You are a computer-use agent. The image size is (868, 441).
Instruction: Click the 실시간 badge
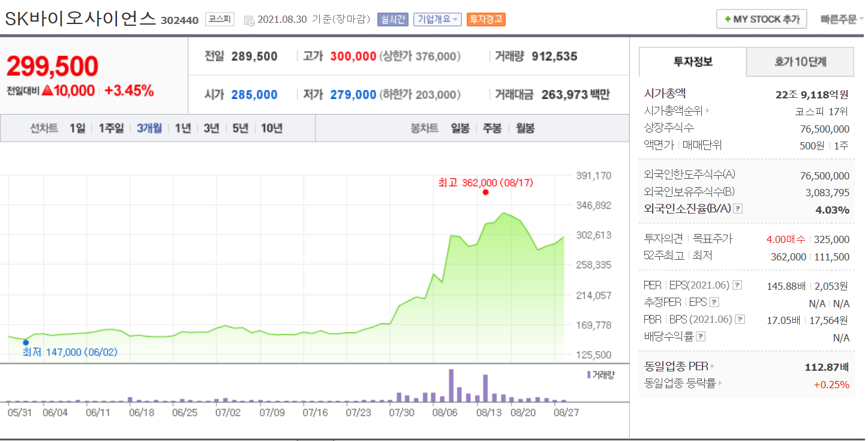point(392,19)
